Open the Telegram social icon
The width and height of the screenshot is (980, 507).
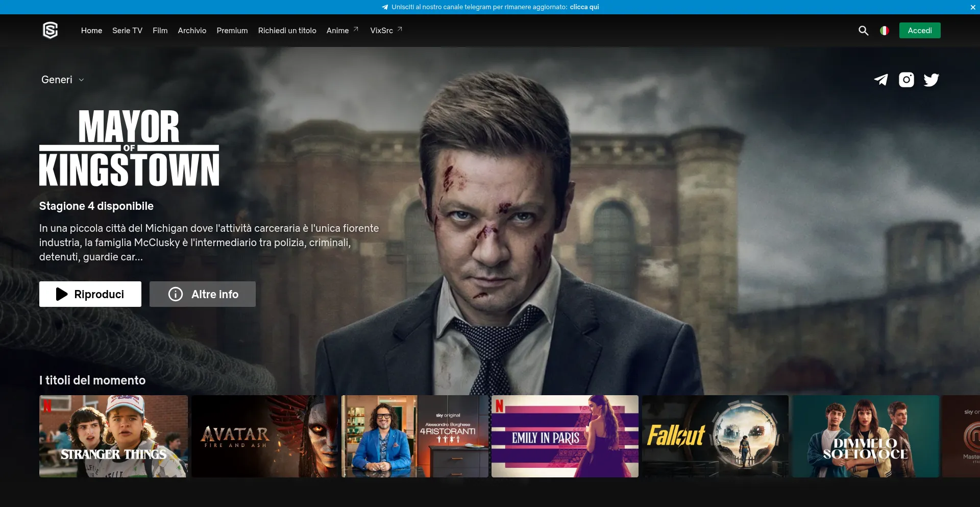point(881,80)
